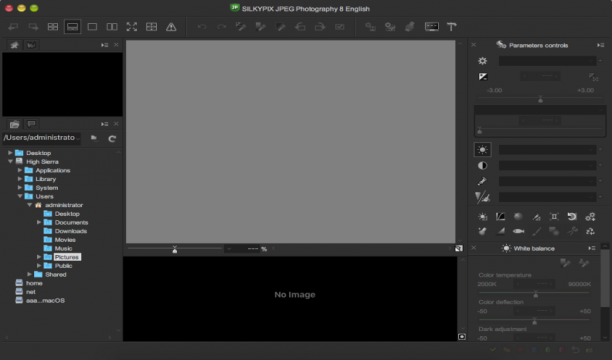The width and height of the screenshot is (612, 360).
Task: Select the combination display mode icon
Action: [72, 27]
